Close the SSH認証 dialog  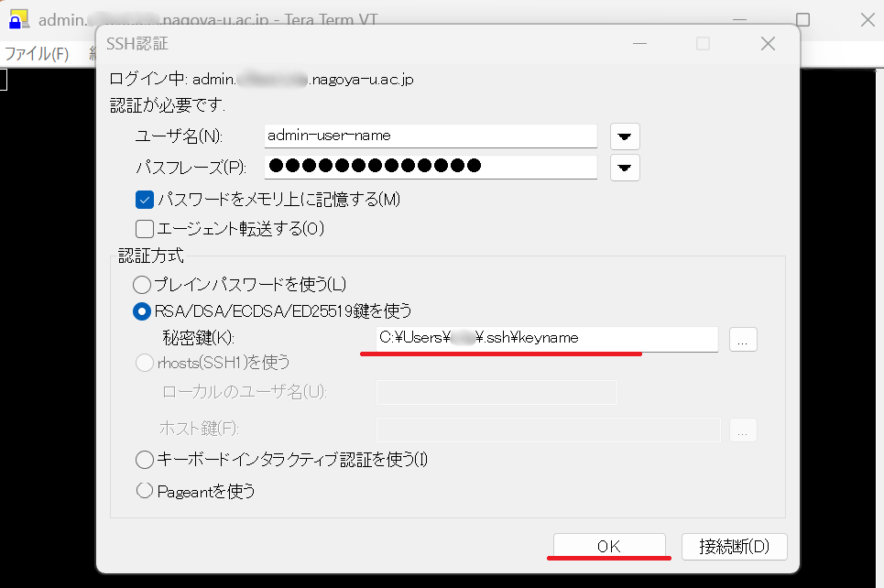[768, 43]
